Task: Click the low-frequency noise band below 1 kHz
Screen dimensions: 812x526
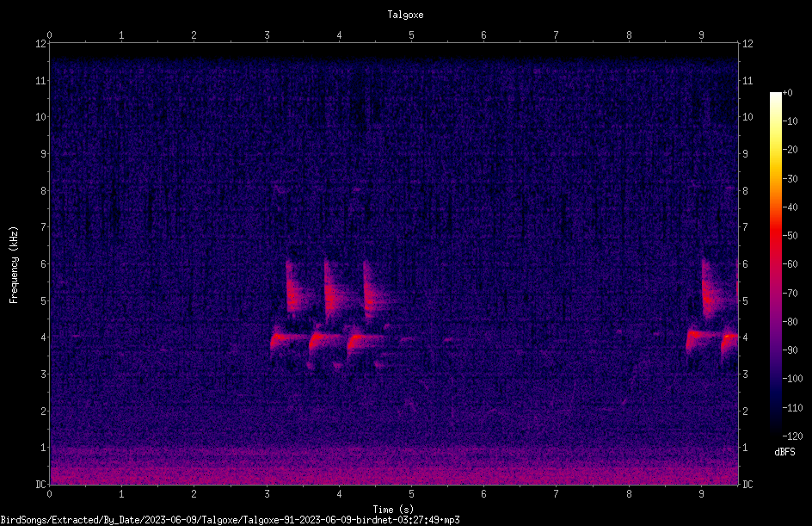Action: point(394,467)
